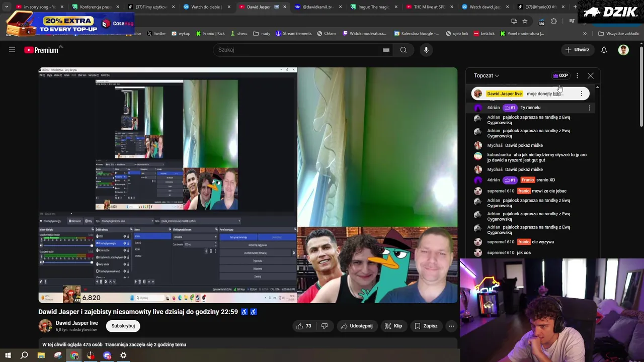
Task: Bookmark this page with star icon
Action: tap(525, 21)
